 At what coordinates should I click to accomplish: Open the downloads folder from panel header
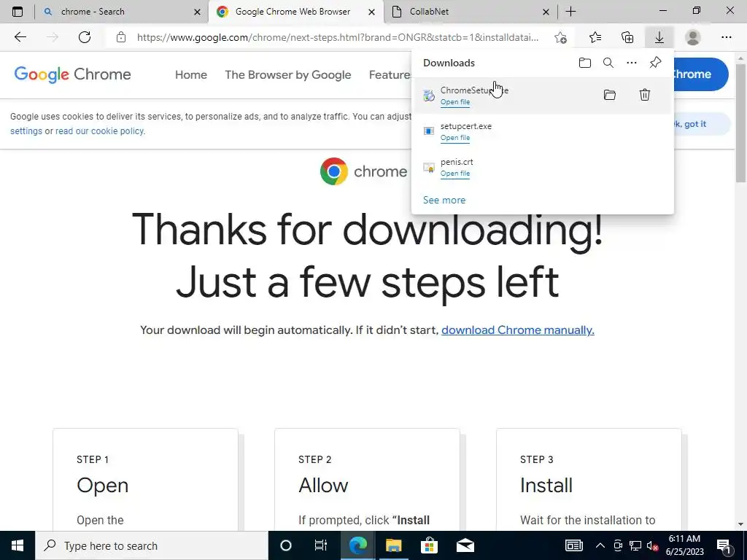[585, 63]
